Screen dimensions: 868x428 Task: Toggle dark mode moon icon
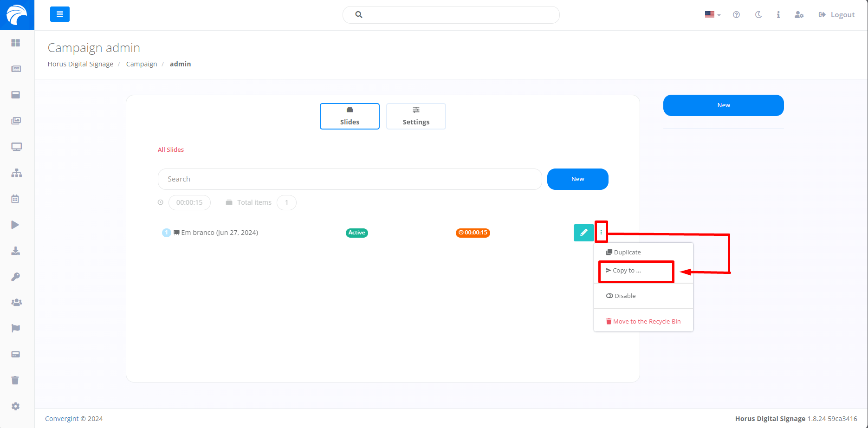pos(758,15)
